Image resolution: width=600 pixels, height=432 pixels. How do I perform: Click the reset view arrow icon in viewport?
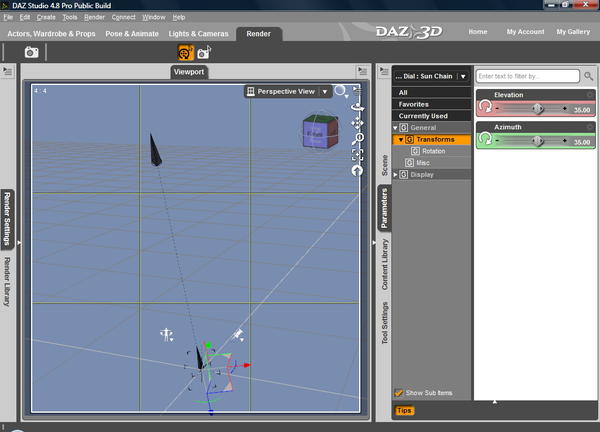[x=357, y=171]
